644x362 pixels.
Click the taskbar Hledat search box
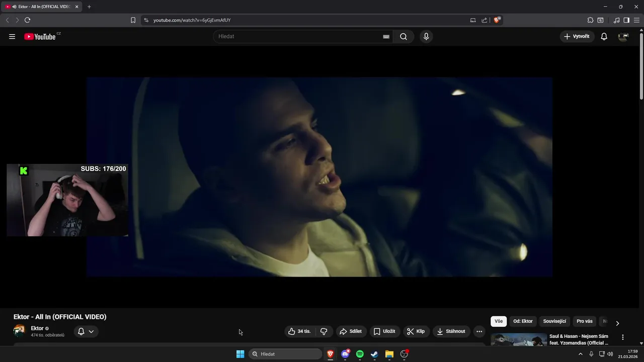pos(285,354)
